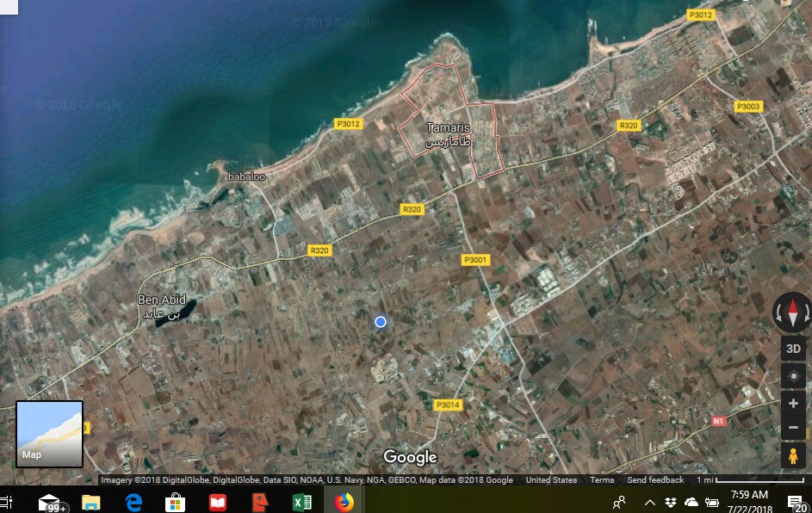
Task: Open the Action Center notifications
Action: pos(796,502)
